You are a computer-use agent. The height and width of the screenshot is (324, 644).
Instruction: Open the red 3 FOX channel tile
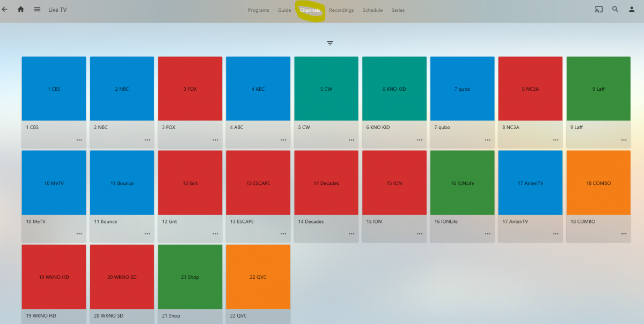pyautogui.click(x=190, y=89)
